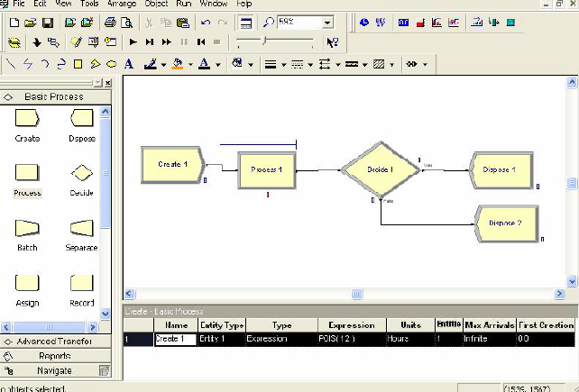Open the Arrange menu
Image resolution: width=579 pixels, height=392 pixels.
122,4
